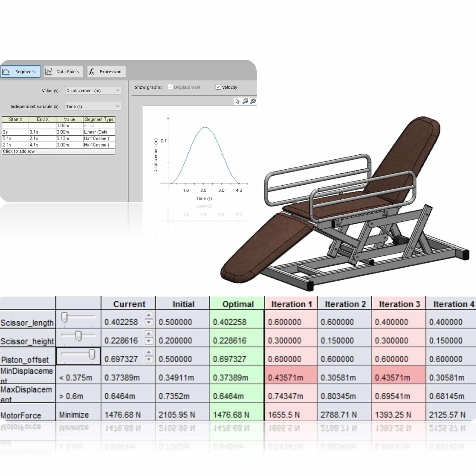
Task: Select the pointer tool above the graph
Action: tap(237, 101)
